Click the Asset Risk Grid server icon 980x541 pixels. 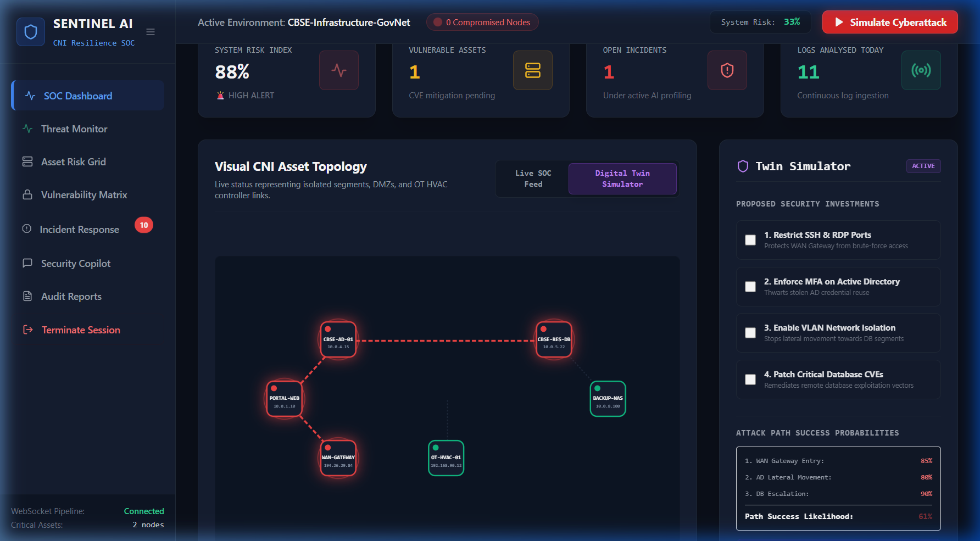coord(27,161)
